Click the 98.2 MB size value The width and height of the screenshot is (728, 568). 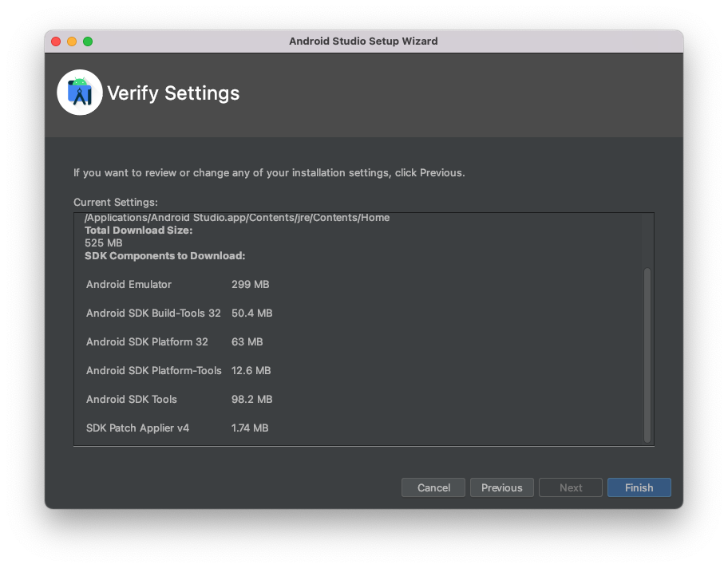pos(251,399)
